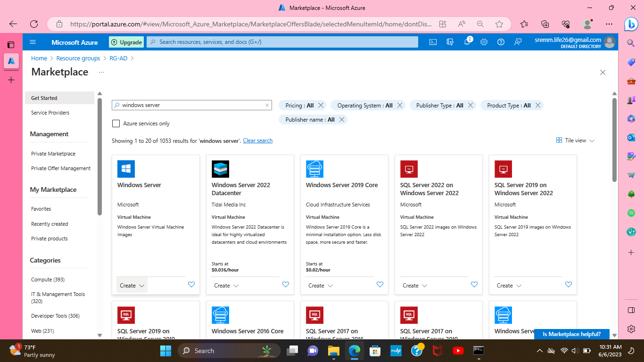Open the Notifications bell
This screenshot has width=644, height=362.
467,42
